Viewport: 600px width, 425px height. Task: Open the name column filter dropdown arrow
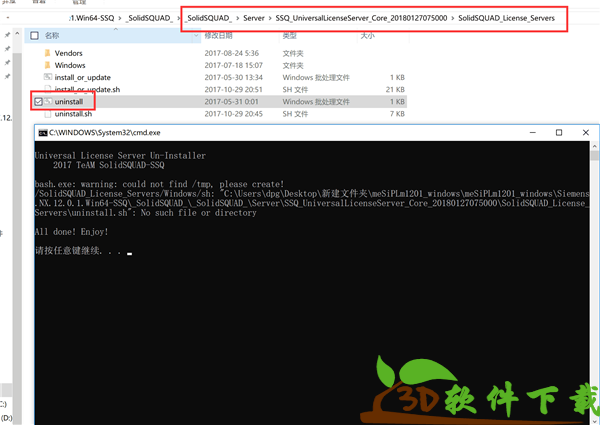196,36
